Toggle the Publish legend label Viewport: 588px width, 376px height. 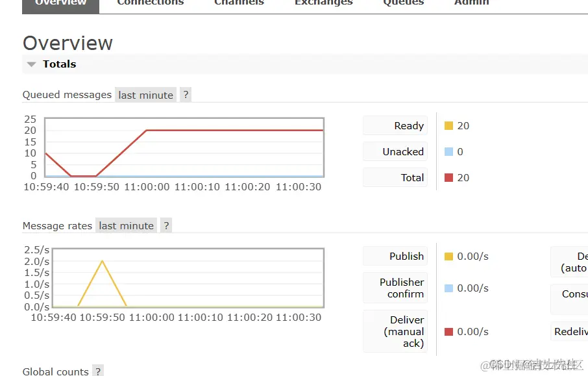pyautogui.click(x=395, y=257)
